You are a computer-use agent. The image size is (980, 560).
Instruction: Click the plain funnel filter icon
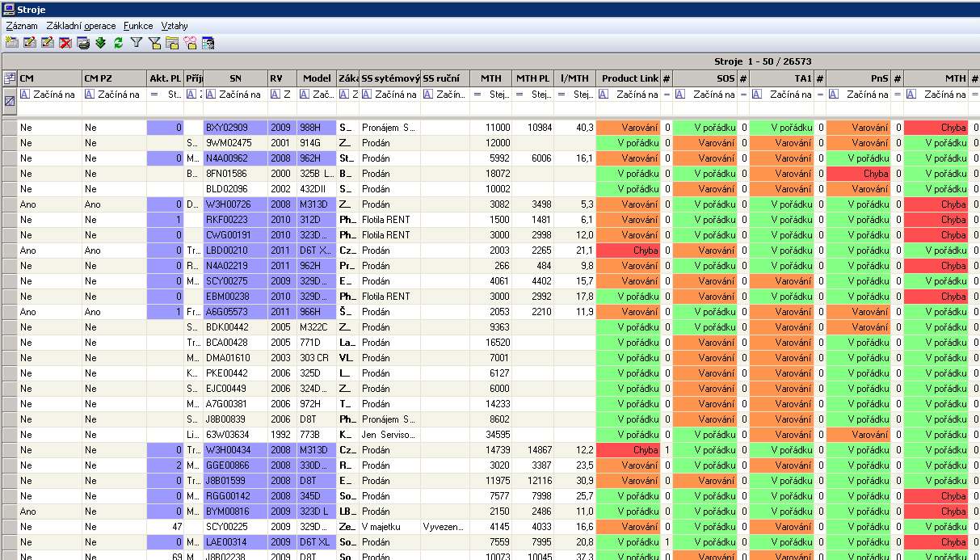tap(136, 43)
